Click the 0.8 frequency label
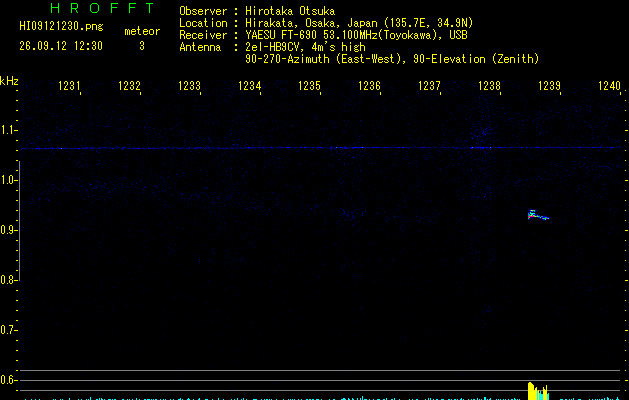This screenshot has height=400, width=629. [8, 280]
